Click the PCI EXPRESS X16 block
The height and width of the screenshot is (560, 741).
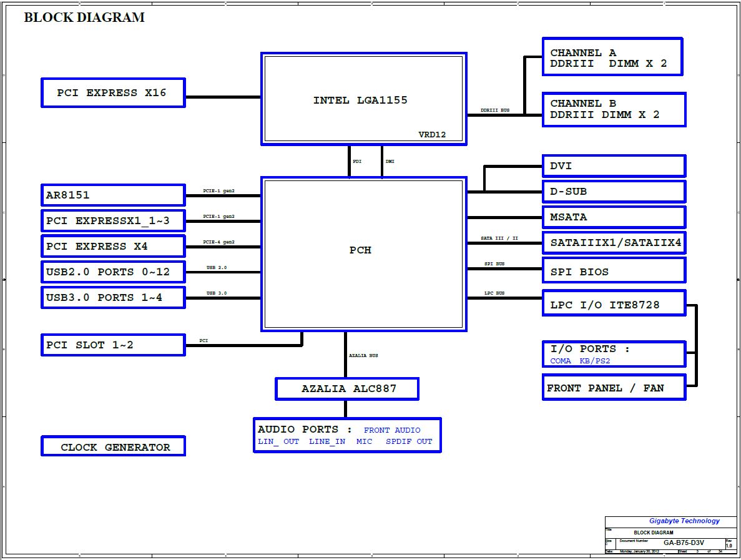pos(113,93)
